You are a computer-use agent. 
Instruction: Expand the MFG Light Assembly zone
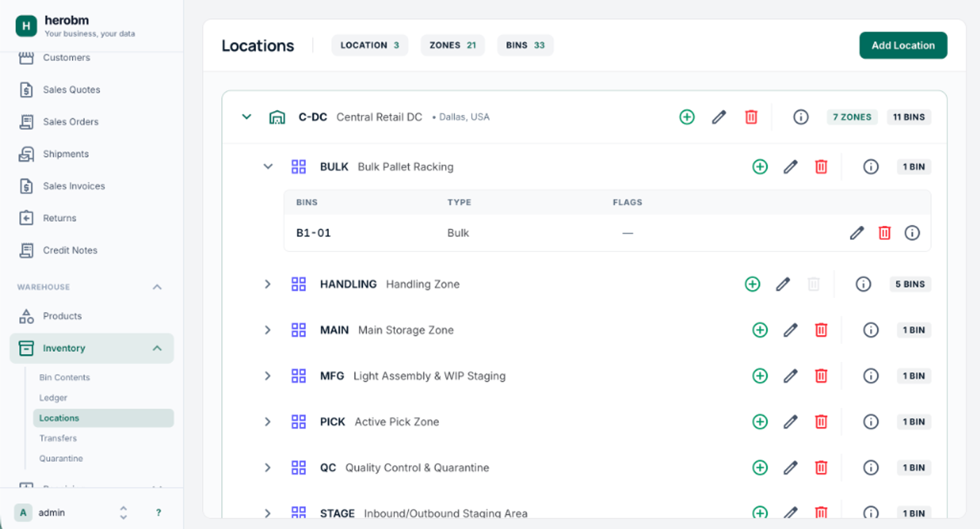(x=267, y=376)
